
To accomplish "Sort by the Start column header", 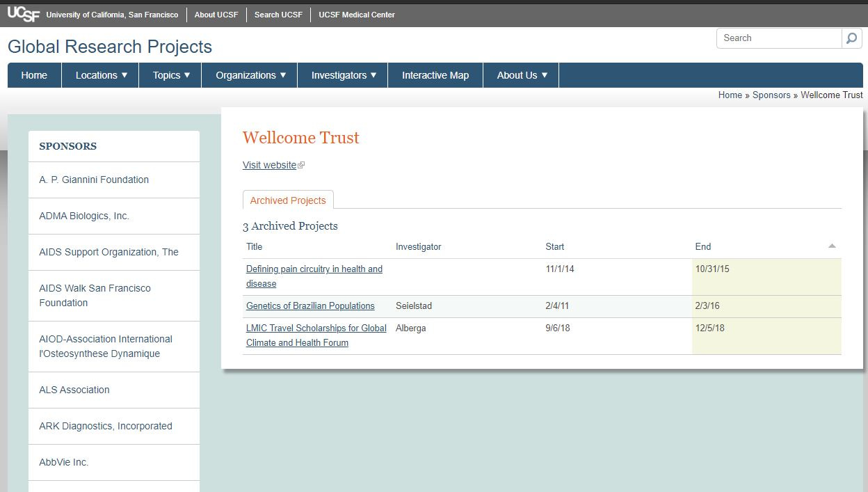I will click(x=555, y=246).
